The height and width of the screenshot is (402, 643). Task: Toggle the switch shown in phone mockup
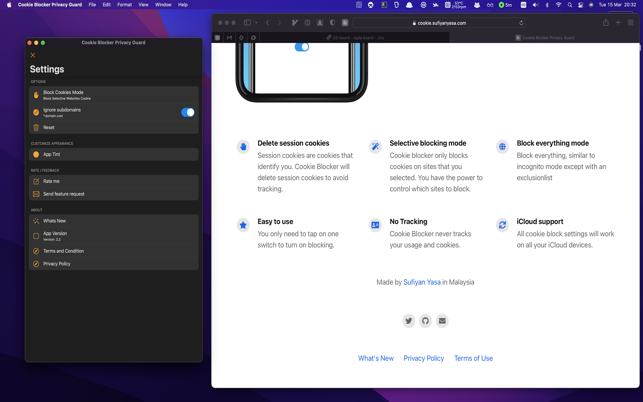click(302, 47)
